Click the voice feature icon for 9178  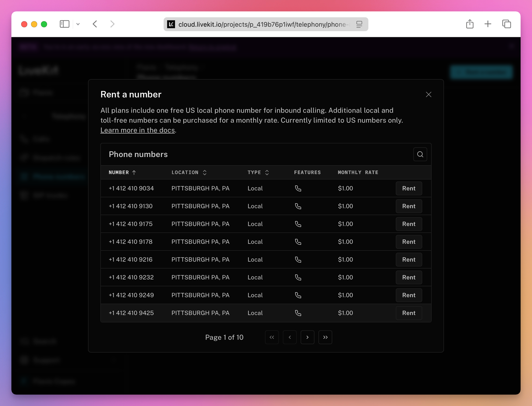(x=298, y=242)
